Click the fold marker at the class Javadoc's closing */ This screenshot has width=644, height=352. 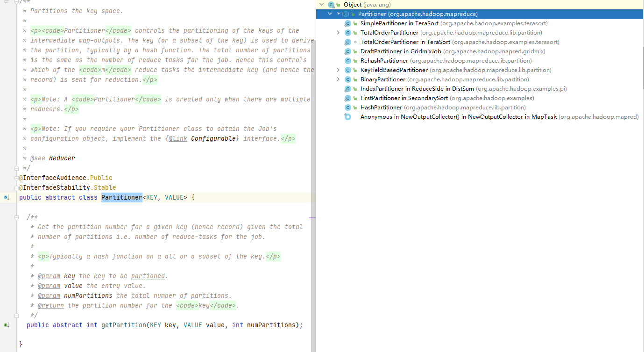click(x=16, y=168)
